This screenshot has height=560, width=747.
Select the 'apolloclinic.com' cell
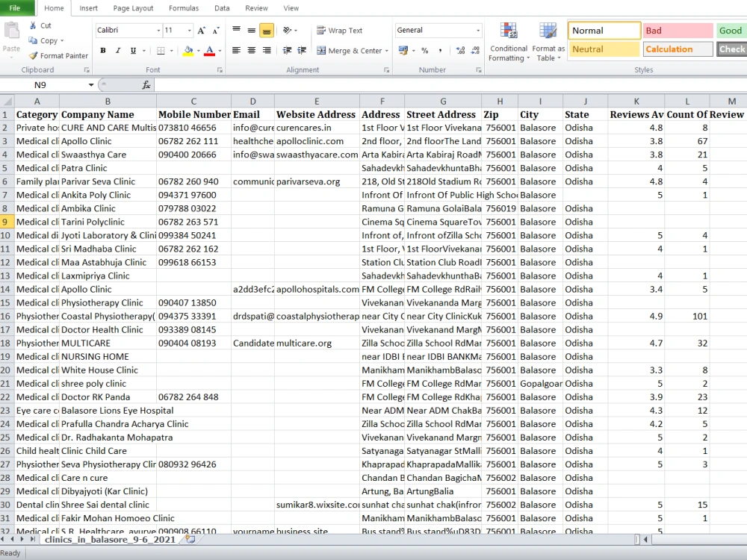pyautogui.click(x=317, y=141)
